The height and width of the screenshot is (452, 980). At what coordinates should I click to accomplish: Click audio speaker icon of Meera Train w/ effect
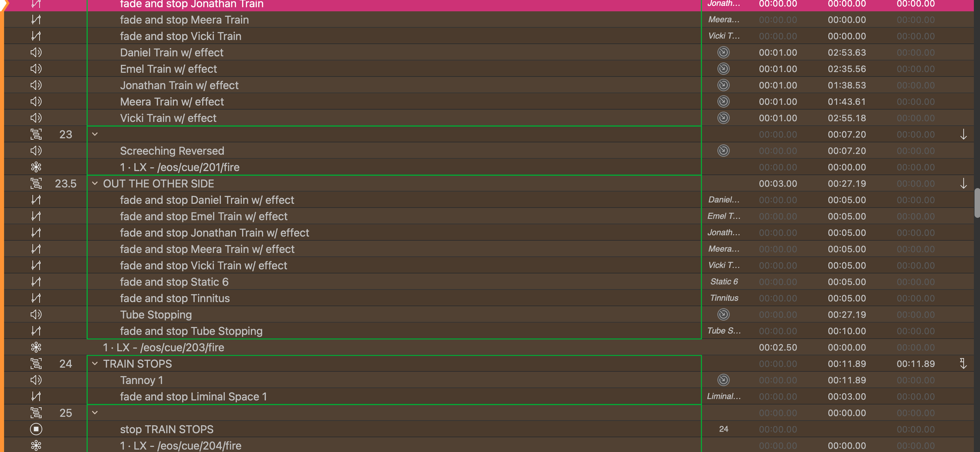point(36,102)
